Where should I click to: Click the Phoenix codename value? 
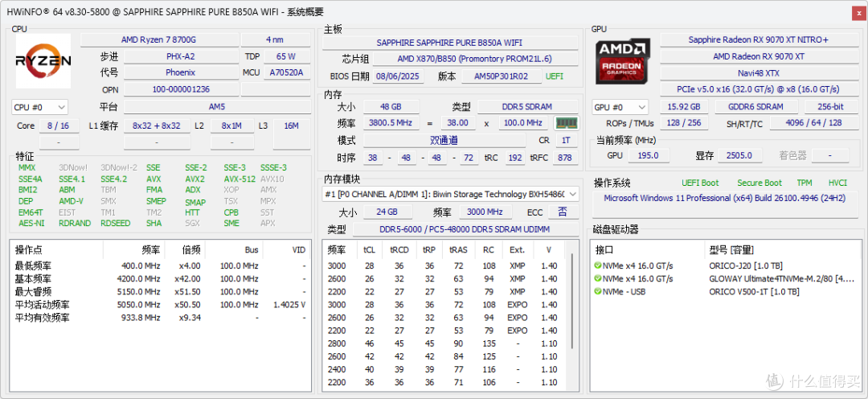(181, 72)
